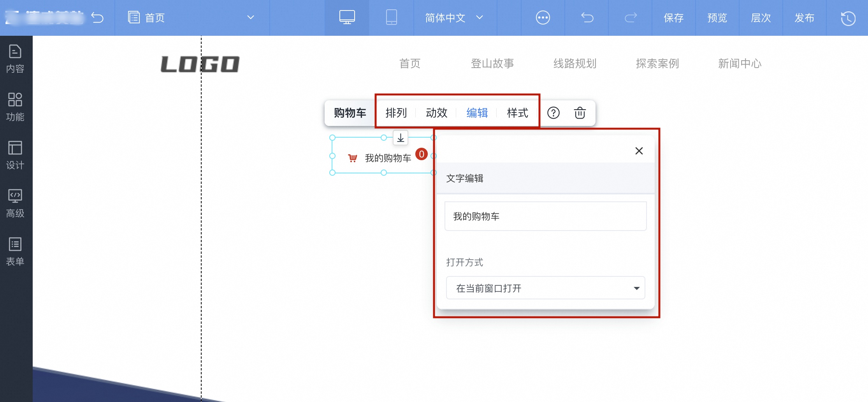Open the 内容 content panel
Image resolution: width=868 pixels, height=402 pixels.
point(15,59)
